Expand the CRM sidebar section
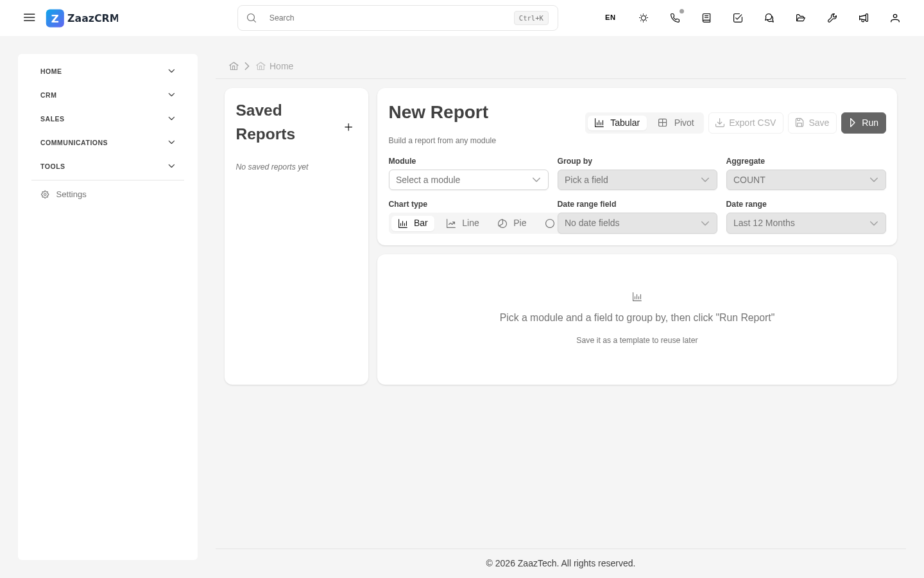Viewport: 924px width, 578px height. point(108,95)
